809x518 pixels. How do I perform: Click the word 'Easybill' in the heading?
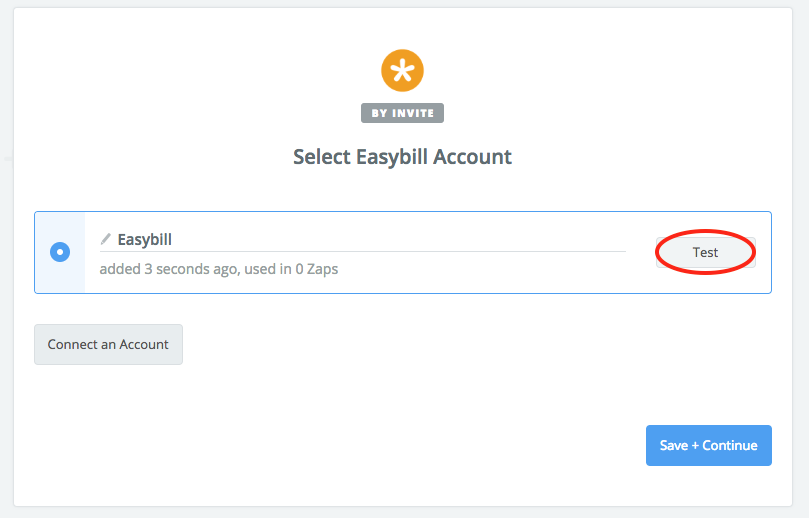tap(394, 157)
